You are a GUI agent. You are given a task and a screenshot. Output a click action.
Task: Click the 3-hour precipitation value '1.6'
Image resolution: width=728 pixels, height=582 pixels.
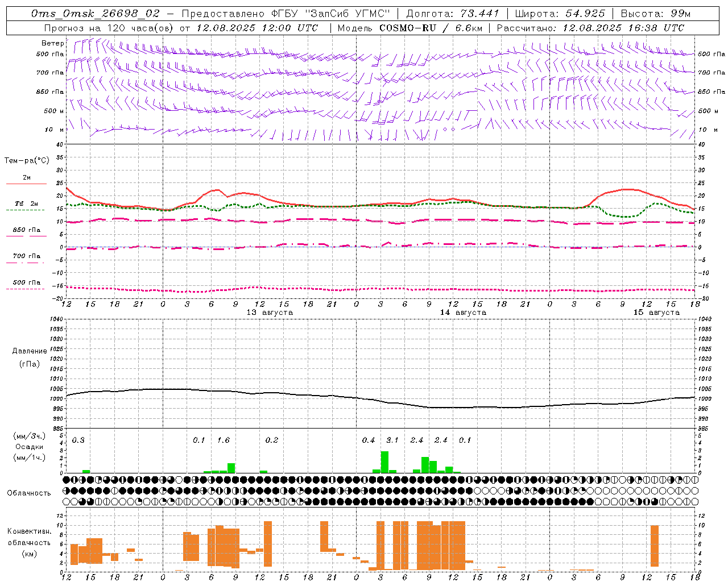click(x=224, y=440)
